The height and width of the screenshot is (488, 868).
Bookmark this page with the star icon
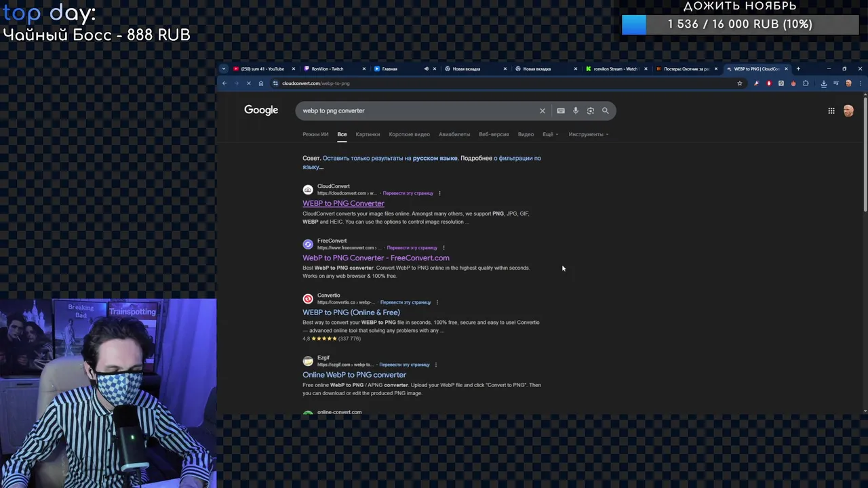(x=739, y=83)
